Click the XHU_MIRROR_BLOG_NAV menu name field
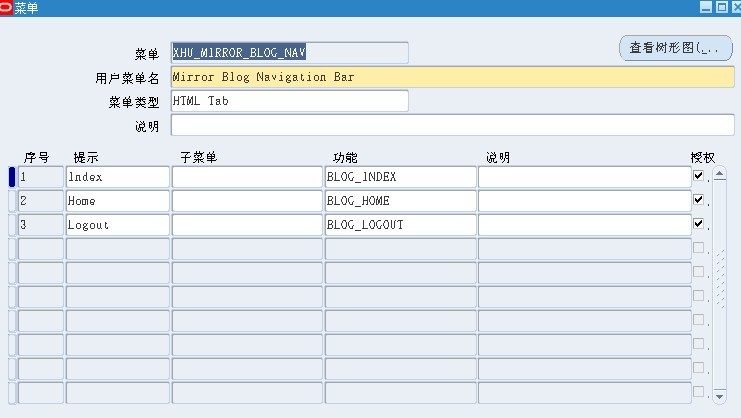 click(x=289, y=53)
